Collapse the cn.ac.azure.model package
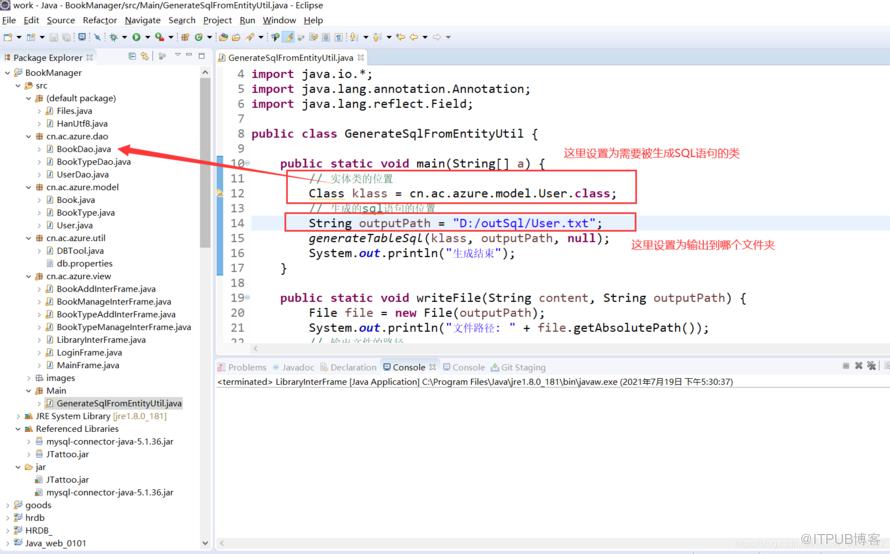 pos(28,187)
